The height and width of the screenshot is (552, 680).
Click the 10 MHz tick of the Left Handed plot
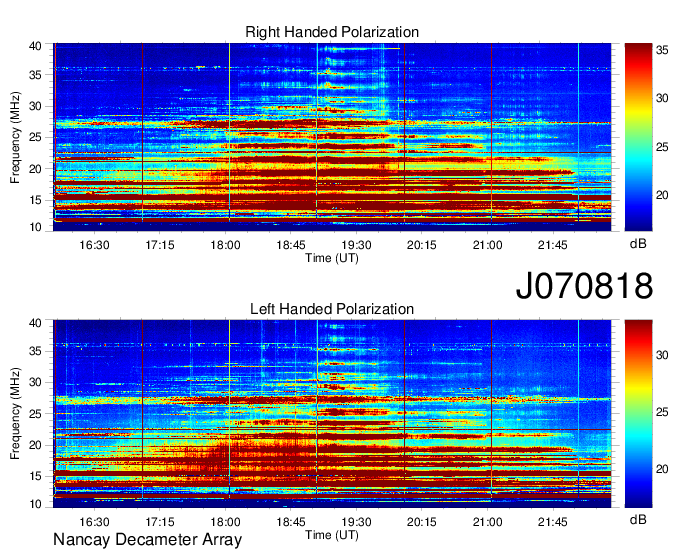[35, 504]
